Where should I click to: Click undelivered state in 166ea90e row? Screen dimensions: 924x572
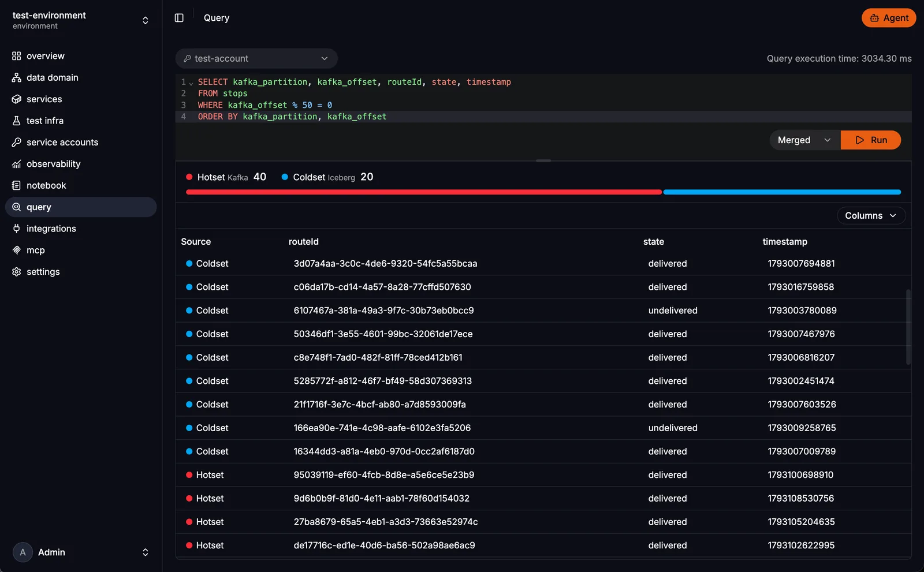(673, 428)
